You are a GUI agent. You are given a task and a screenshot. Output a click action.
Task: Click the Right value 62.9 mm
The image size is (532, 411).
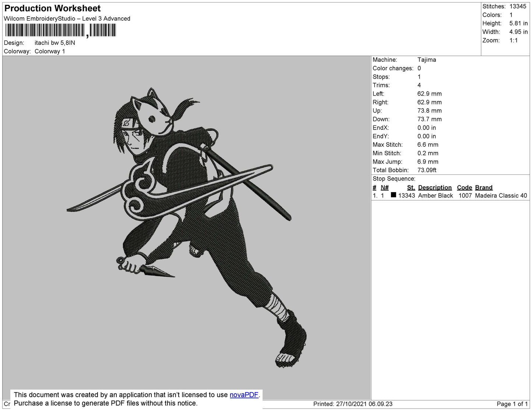[429, 102]
